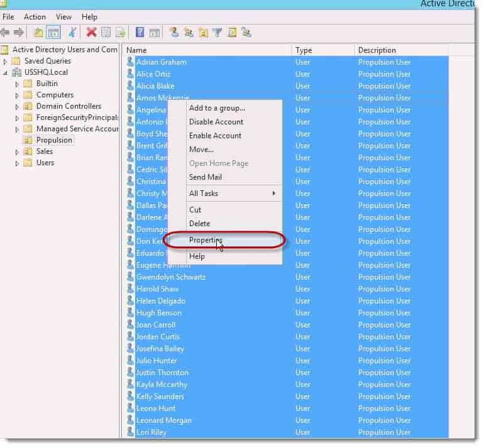Image resolution: width=484 pixels, height=448 pixels.
Task: Select Active Directory Users and Computers root
Action: [65, 50]
